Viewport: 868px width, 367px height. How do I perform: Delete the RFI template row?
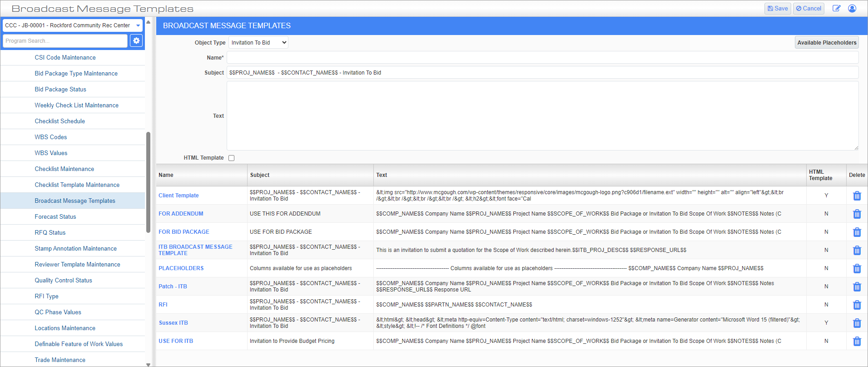pos(857,305)
